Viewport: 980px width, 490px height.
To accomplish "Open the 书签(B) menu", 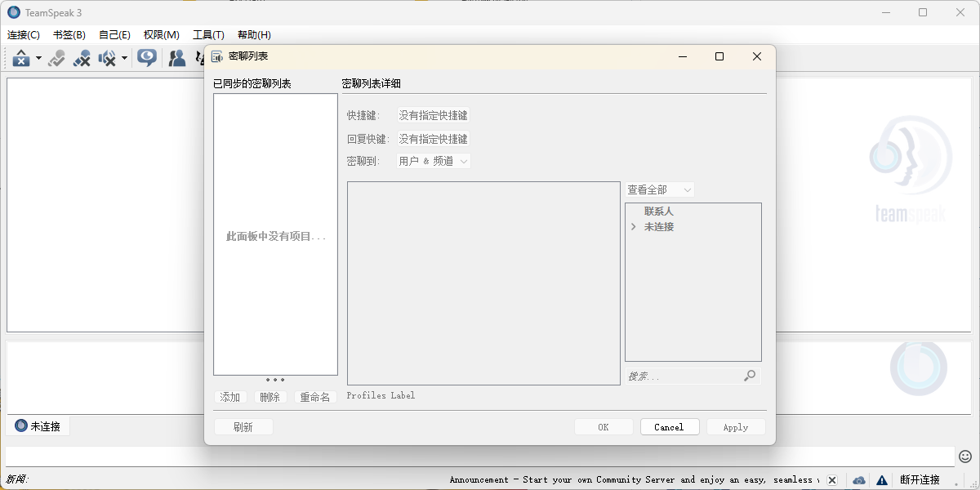I will tap(69, 35).
